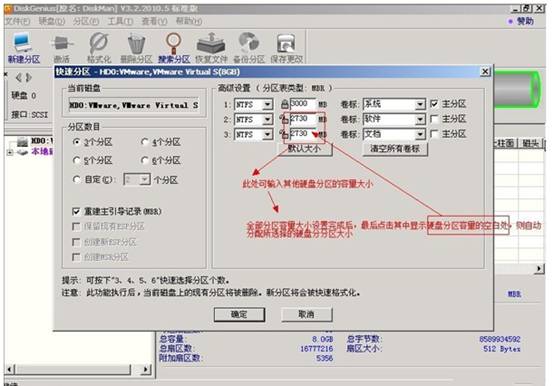
Task: Click the 备份分区 toolbar icon
Action: point(249,48)
